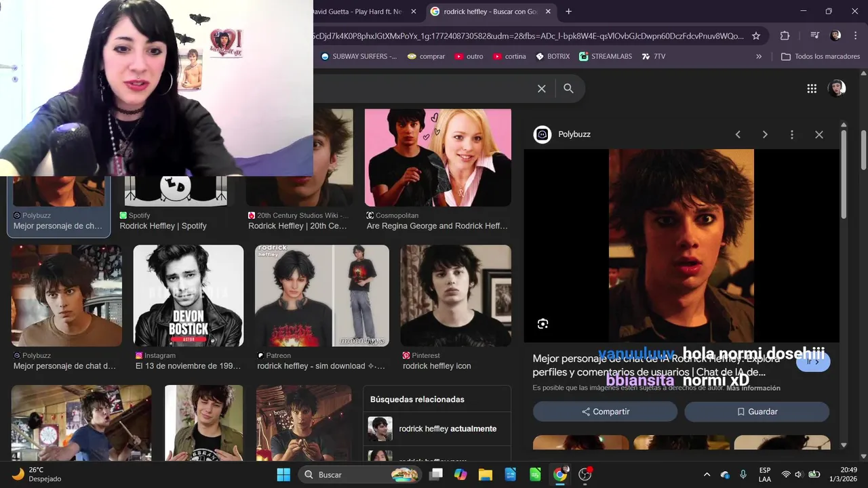Open the comprar bookmark

(x=426, y=56)
